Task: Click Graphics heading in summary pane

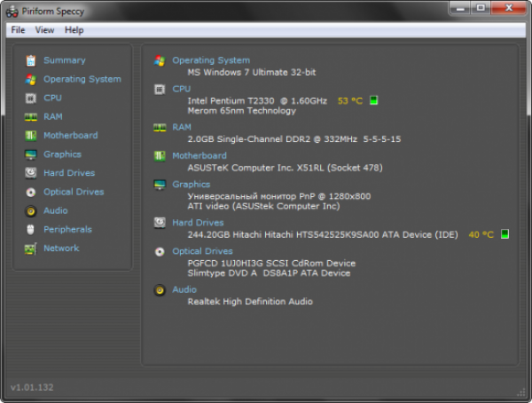Action: pos(192,185)
